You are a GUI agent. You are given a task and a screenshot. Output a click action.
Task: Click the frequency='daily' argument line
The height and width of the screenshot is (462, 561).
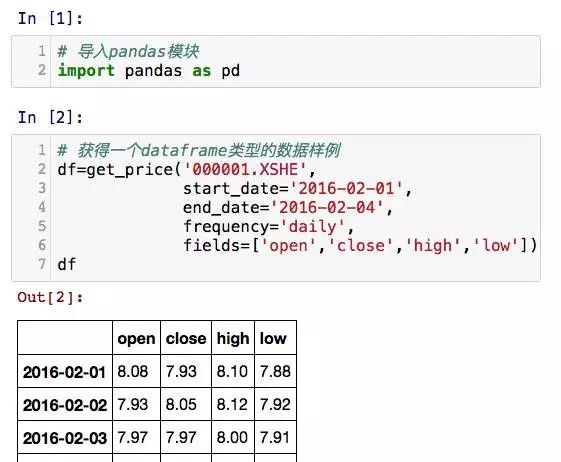pyautogui.click(x=268, y=227)
